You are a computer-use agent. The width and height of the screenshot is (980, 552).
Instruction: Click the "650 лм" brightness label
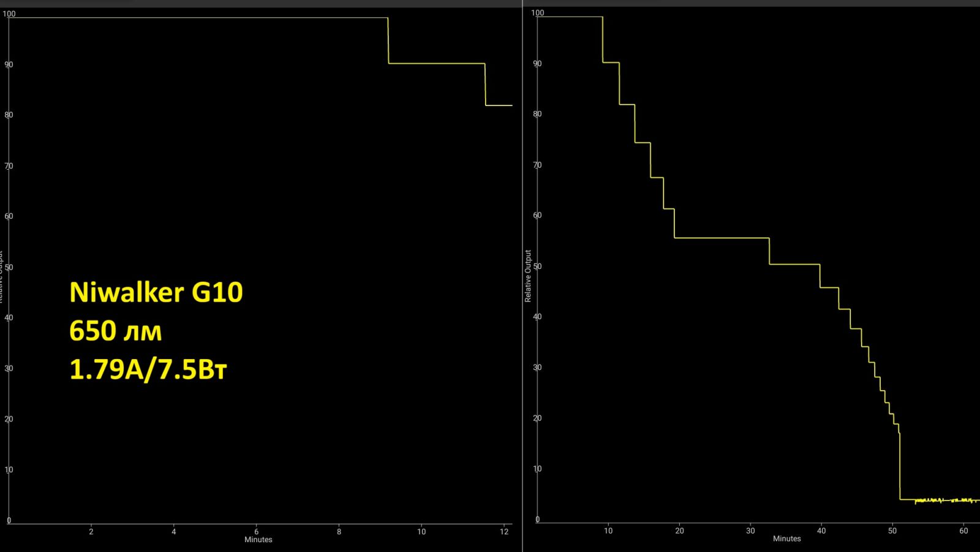[116, 331]
